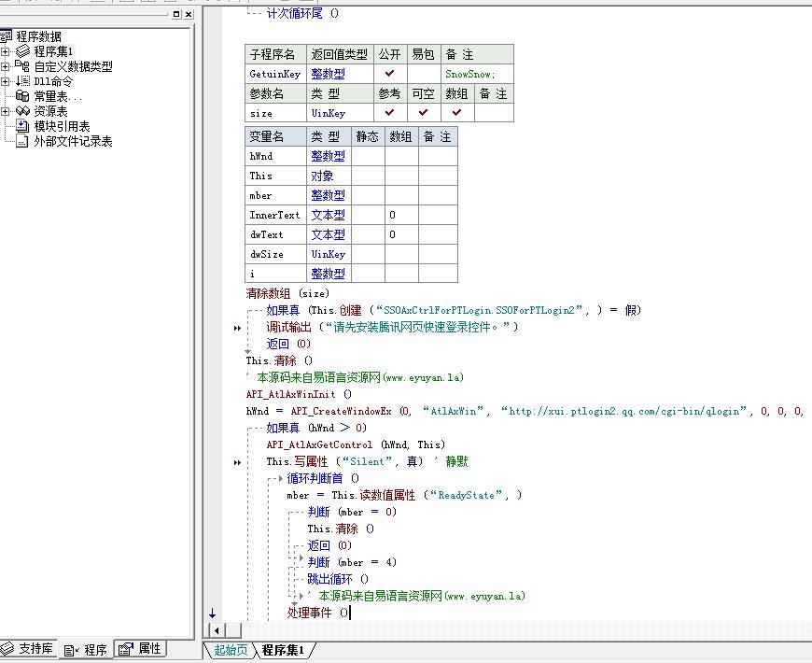The height and width of the screenshot is (663, 812).
Task: Toggle 公开 checkmark for GetuinKey
Action: (390, 74)
